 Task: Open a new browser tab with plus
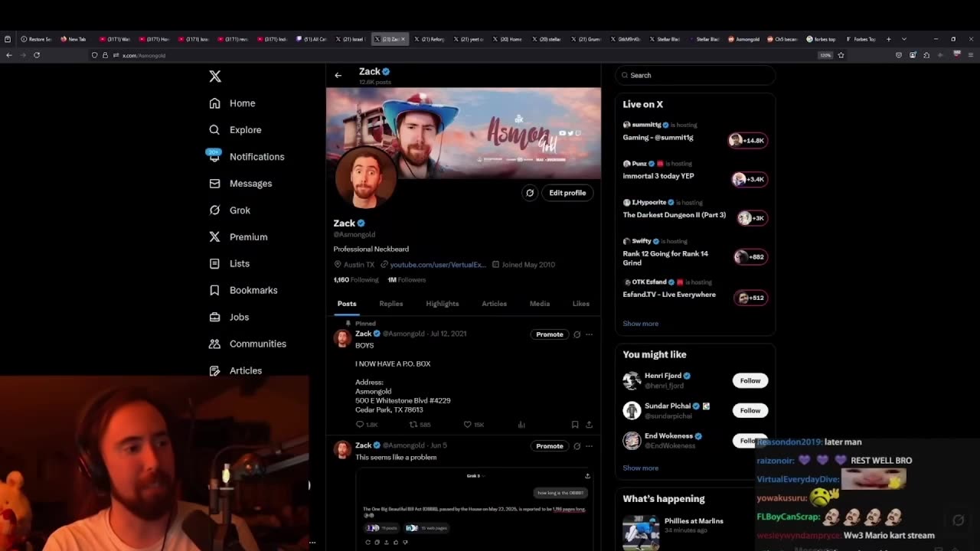889,39
